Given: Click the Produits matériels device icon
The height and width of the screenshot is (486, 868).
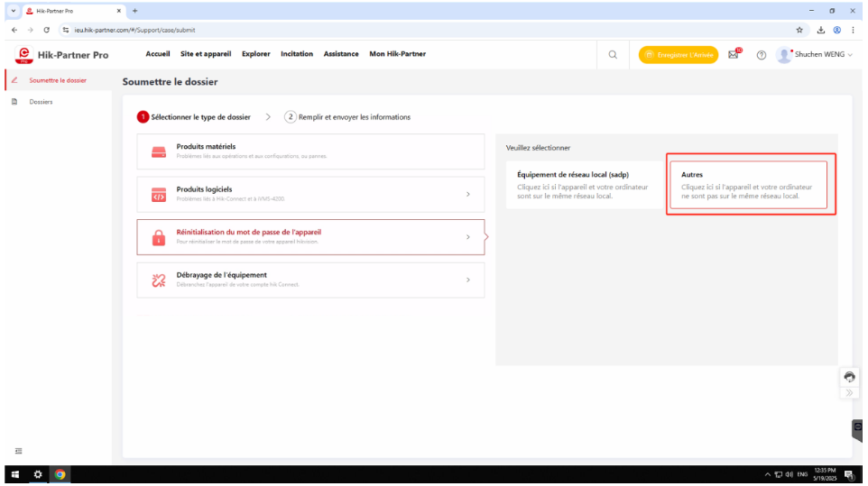Looking at the screenshot, I should [x=159, y=152].
